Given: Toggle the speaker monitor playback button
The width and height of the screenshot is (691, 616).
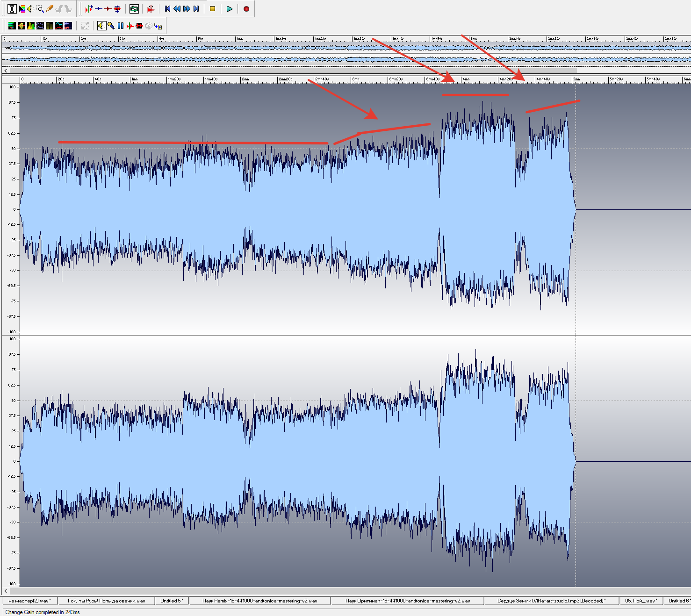Looking at the screenshot, I should (x=101, y=26).
